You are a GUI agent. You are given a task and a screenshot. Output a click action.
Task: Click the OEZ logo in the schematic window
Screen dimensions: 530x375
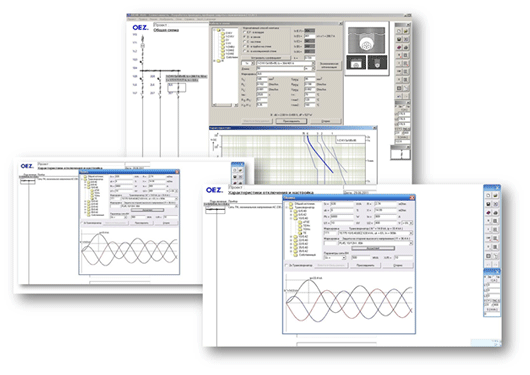pyautogui.click(x=140, y=28)
